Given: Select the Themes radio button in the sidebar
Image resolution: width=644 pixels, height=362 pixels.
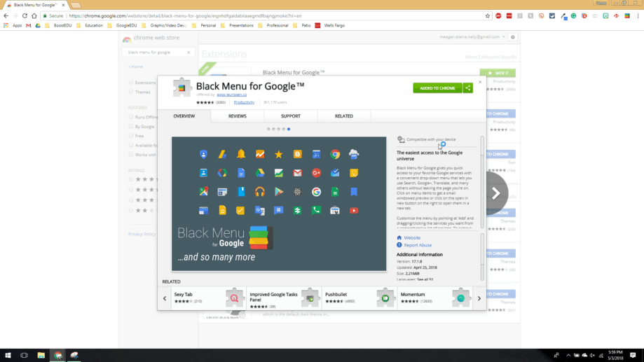Looking at the screenshot, I should pos(131,92).
